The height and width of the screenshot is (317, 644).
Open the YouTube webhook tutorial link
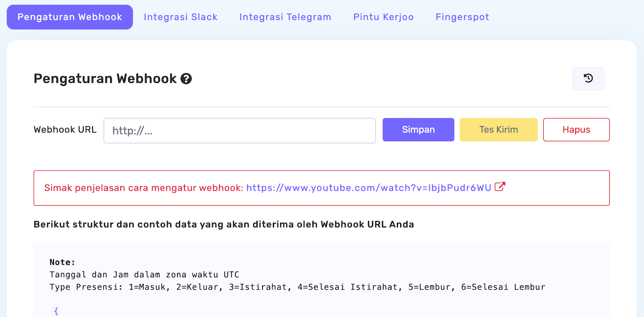(368, 188)
